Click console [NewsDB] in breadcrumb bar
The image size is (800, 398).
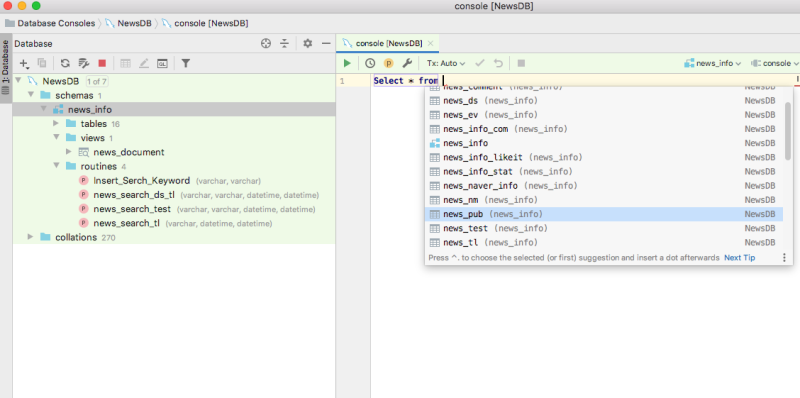(x=206, y=23)
